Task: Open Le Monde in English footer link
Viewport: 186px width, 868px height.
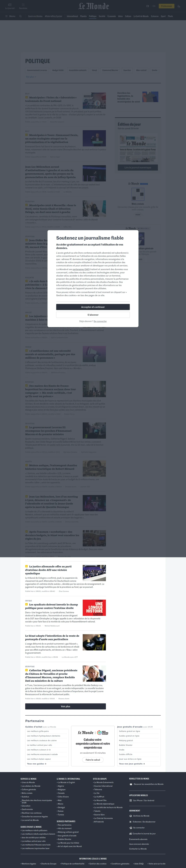Action: click(x=66, y=782)
